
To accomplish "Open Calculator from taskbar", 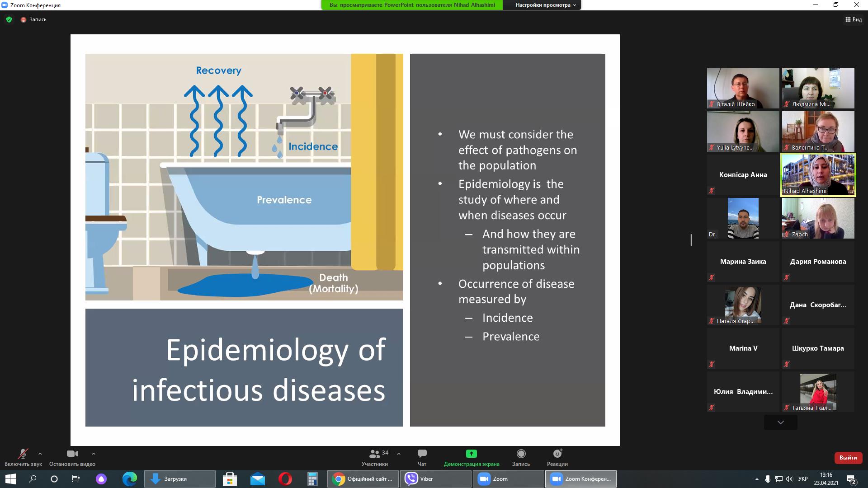I will click(x=312, y=479).
